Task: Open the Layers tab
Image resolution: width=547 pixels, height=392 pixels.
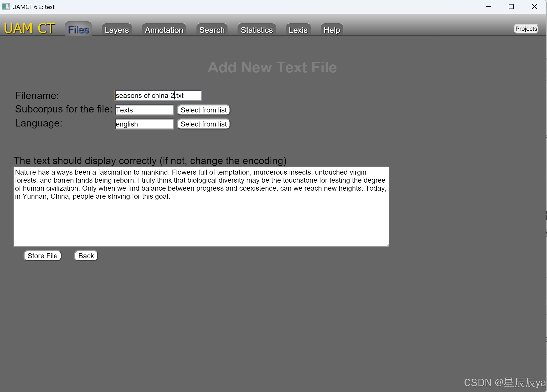Action: [x=116, y=30]
